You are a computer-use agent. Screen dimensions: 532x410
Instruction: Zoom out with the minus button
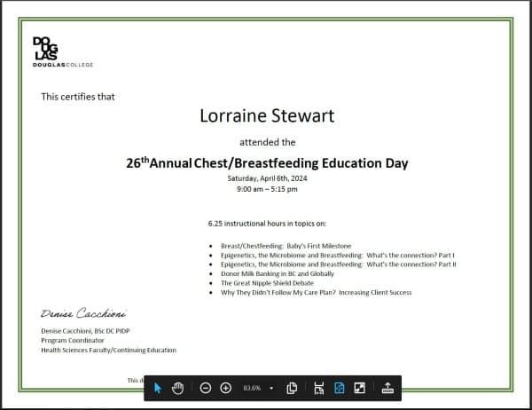click(x=206, y=388)
